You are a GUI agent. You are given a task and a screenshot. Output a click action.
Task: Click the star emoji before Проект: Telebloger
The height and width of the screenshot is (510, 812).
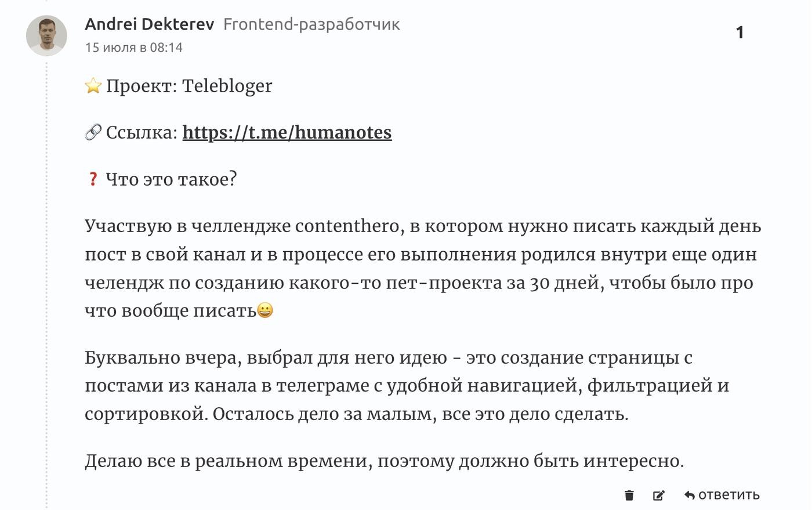94,85
